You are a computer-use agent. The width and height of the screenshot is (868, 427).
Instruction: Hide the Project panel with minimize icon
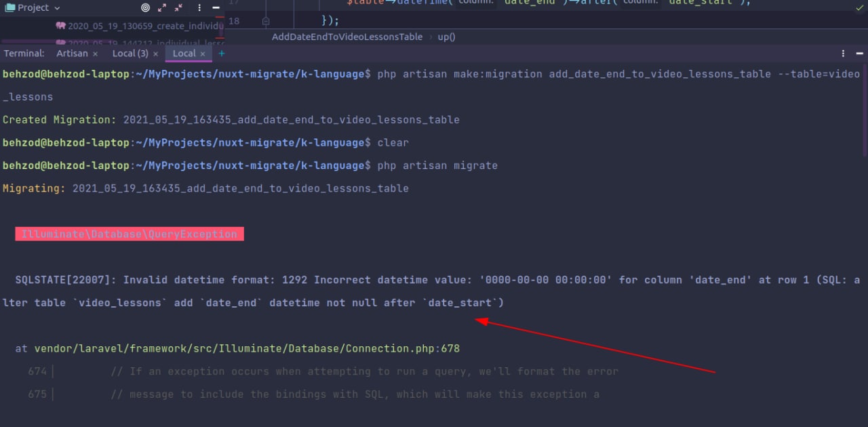214,7
